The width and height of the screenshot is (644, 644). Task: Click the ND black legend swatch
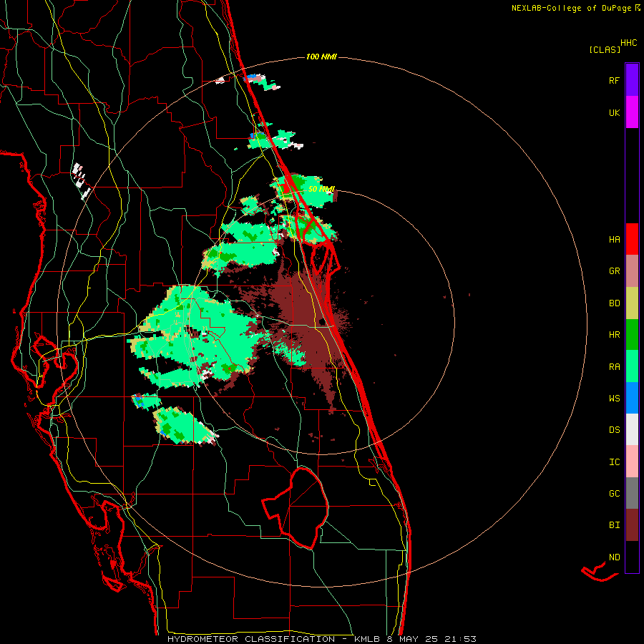632,557
